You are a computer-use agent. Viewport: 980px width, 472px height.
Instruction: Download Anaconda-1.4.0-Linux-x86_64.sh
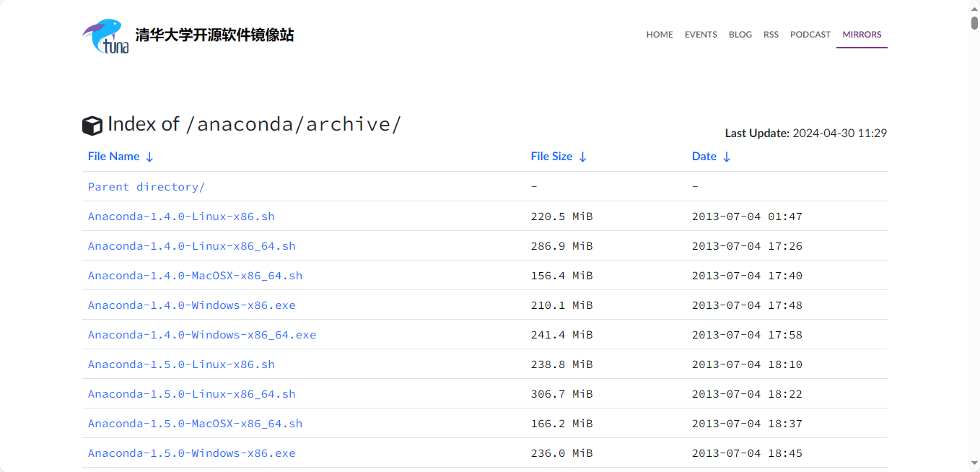click(x=192, y=246)
